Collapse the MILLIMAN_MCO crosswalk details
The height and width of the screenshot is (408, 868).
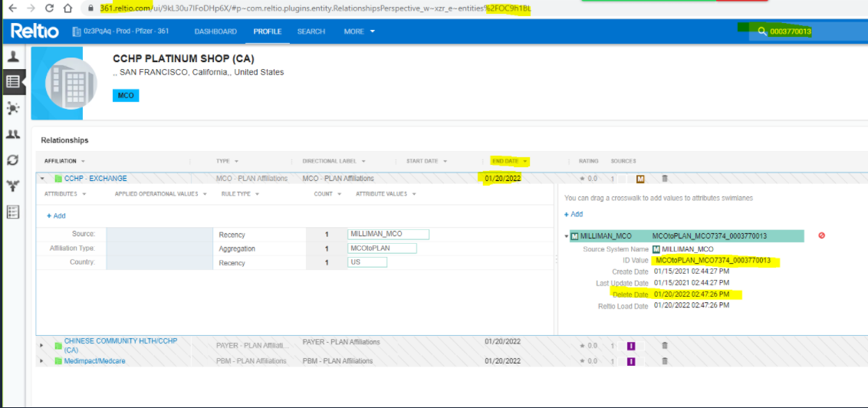click(567, 236)
